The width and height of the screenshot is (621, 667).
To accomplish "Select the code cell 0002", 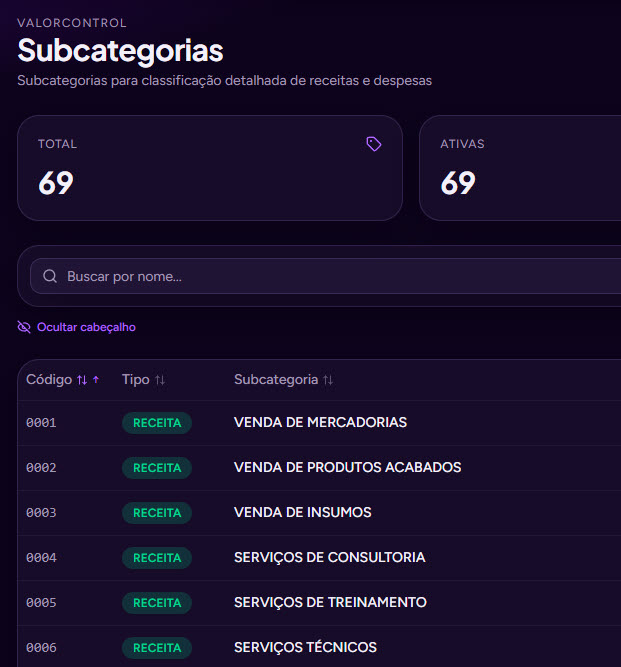I will [x=41, y=468].
